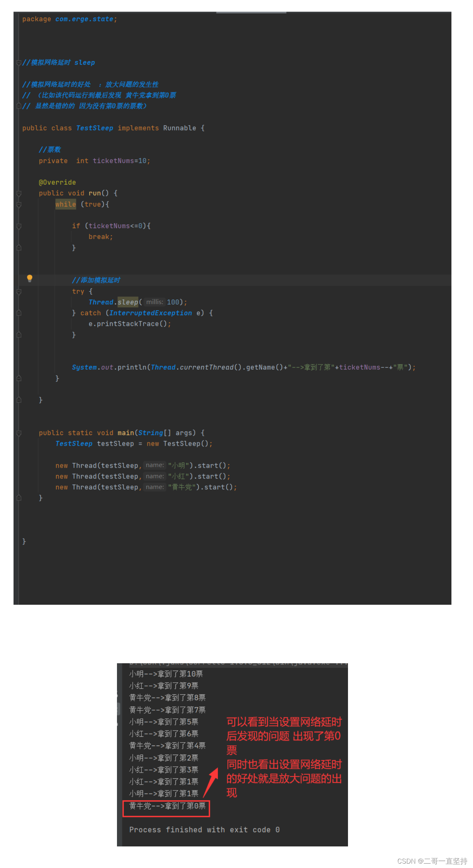
Task: Click Process finished with exit code 0
Action: tap(204, 830)
